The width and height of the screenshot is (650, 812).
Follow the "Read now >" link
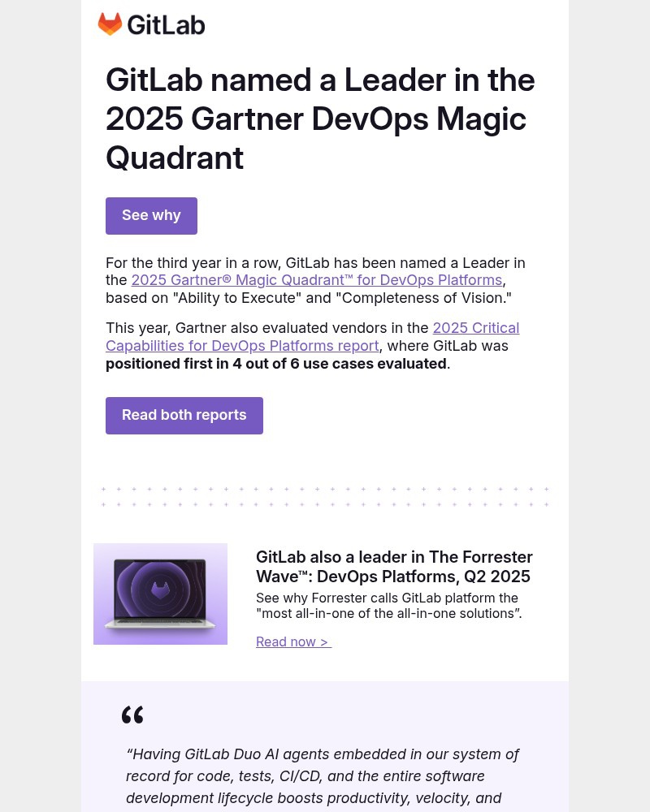point(292,641)
